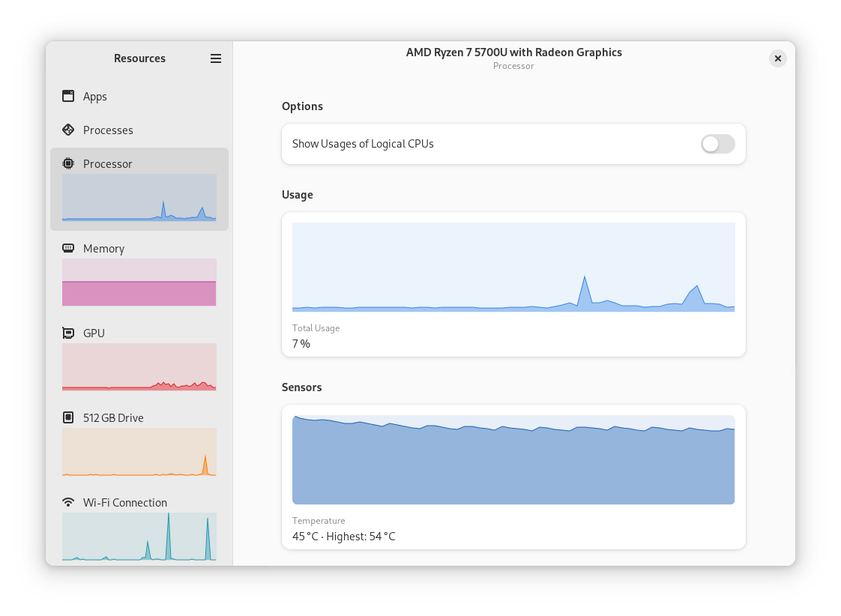Click the Memory RAM icon

coord(68,248)
